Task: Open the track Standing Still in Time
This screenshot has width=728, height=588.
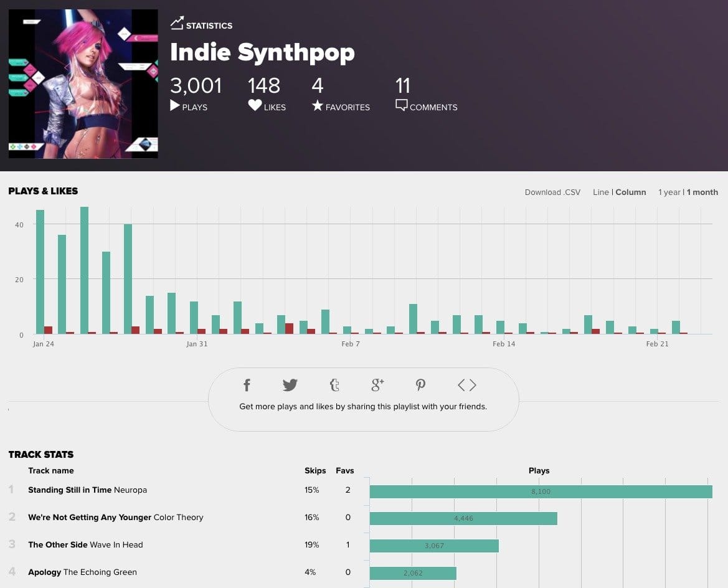Action: [x=70, y=490]
